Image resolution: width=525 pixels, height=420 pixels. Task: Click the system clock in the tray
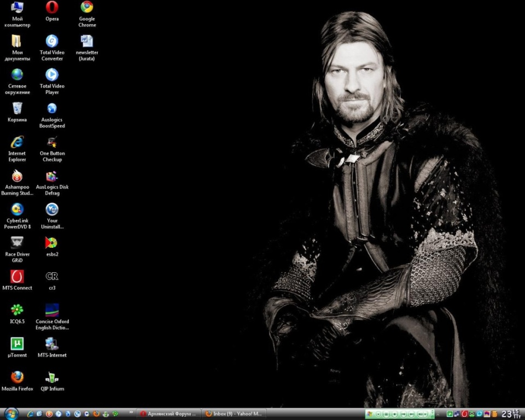tap(510, 414)
